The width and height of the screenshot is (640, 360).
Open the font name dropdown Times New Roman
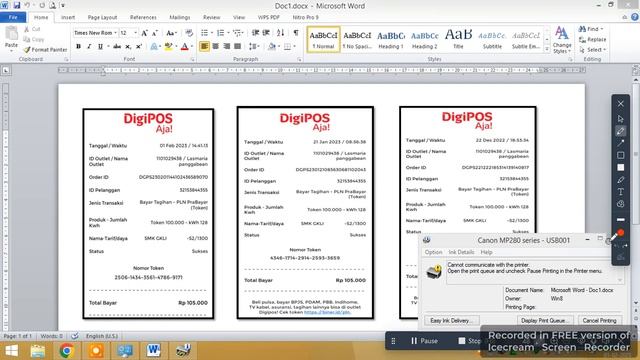pos(116,33)
